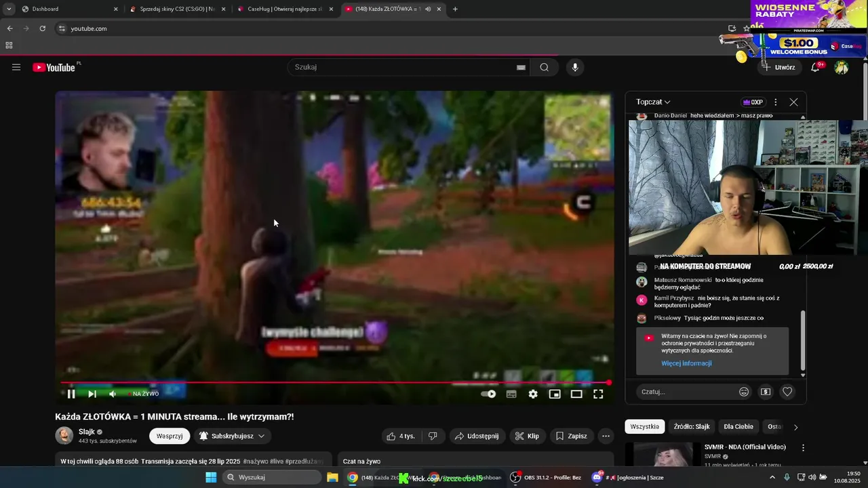Screen dimensions: 868x488
Task: Expand the Topczat chat mode dropdown
Action: coord(653,102)
